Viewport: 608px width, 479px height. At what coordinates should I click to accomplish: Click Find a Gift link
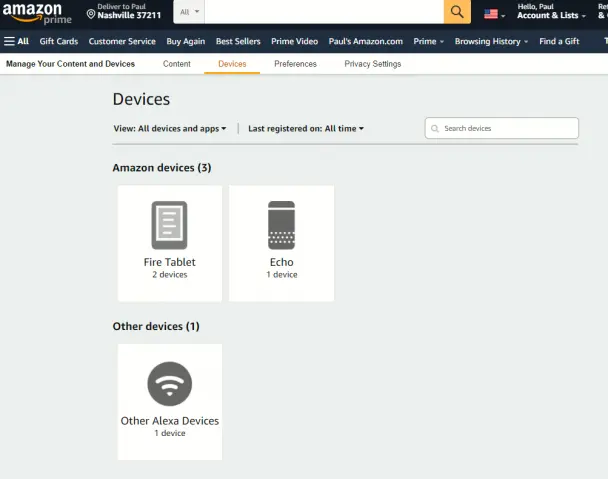point(559,41)
